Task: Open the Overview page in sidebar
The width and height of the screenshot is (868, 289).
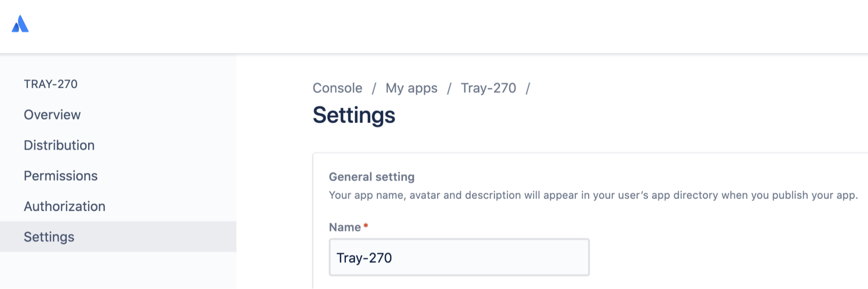Action: coord(52,115)
